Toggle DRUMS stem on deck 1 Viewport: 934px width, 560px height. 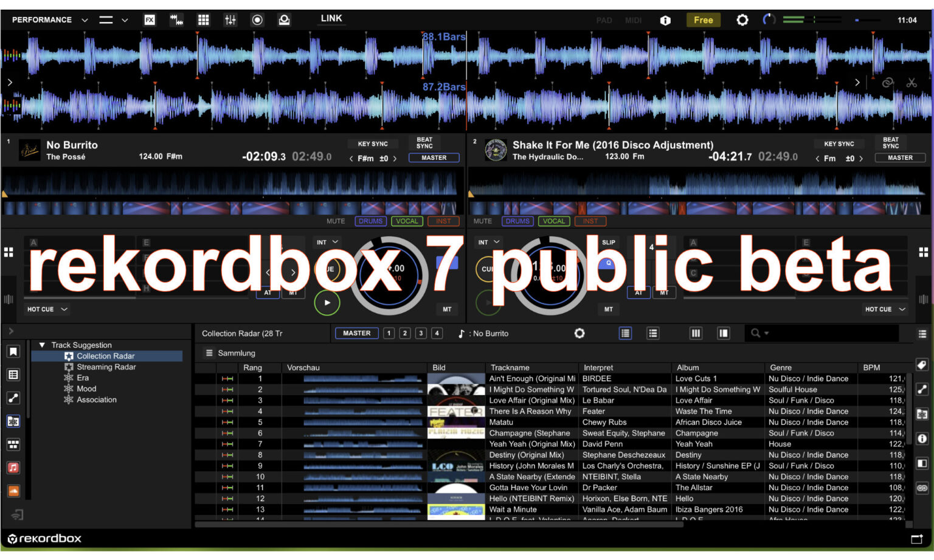(x=370, y=221)
